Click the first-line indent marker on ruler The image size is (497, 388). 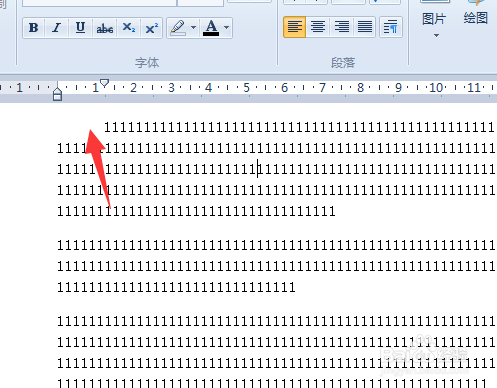tap(104, 83)
